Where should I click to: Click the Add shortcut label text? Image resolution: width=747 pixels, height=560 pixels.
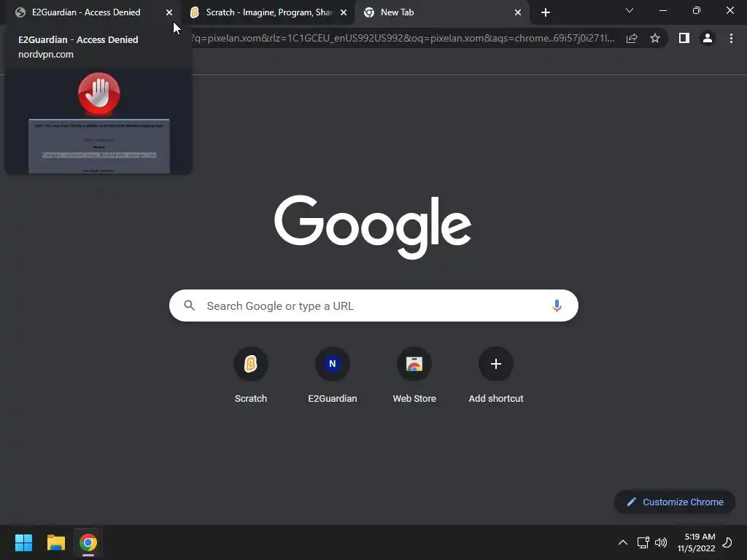(x=496, y=399)
